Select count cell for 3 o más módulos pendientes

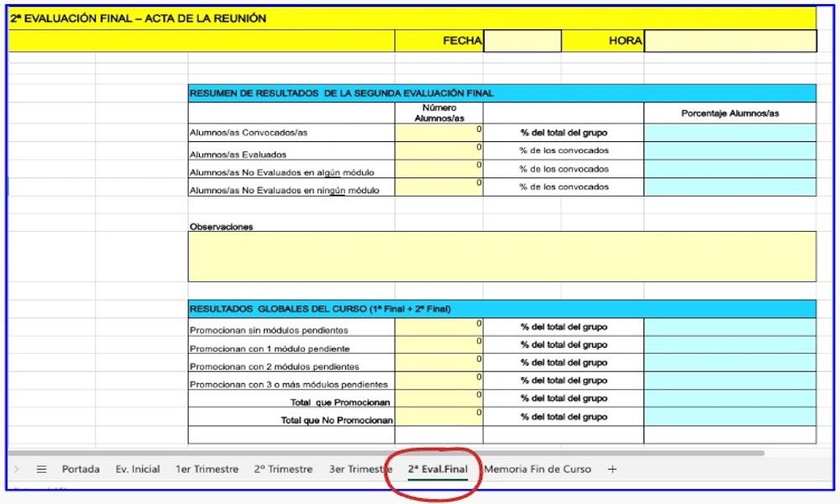[x=438, y=381]
